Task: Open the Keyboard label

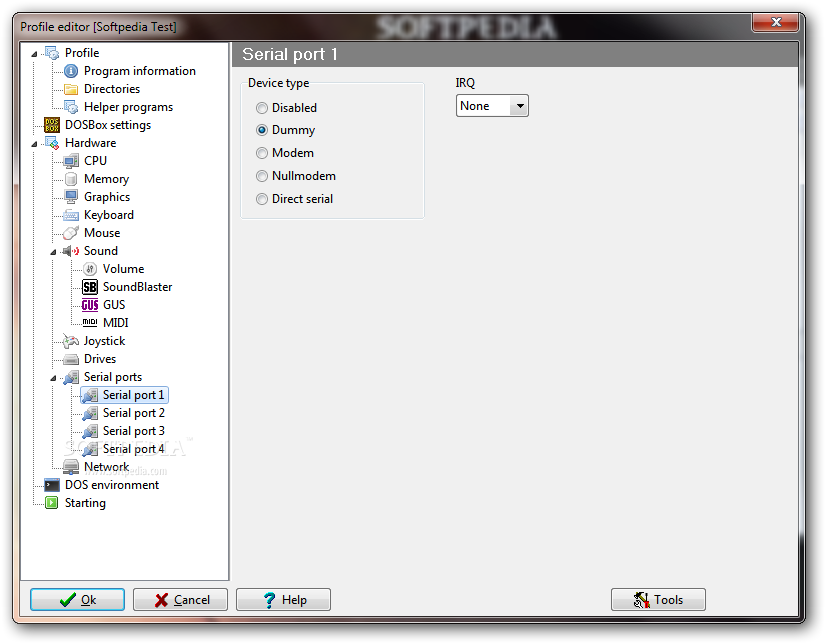Action: point(109,215)
